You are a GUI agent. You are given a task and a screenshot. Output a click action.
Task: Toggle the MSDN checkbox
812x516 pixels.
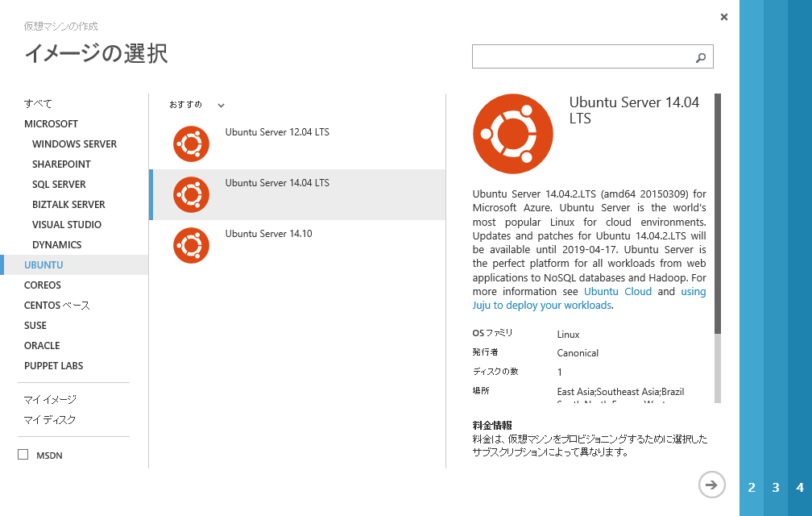(23, 455)
